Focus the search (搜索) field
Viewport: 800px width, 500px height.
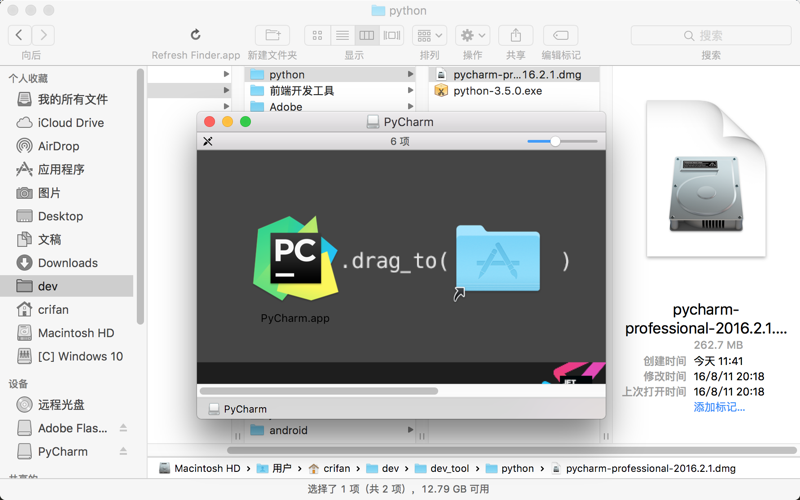coord(711,35)
